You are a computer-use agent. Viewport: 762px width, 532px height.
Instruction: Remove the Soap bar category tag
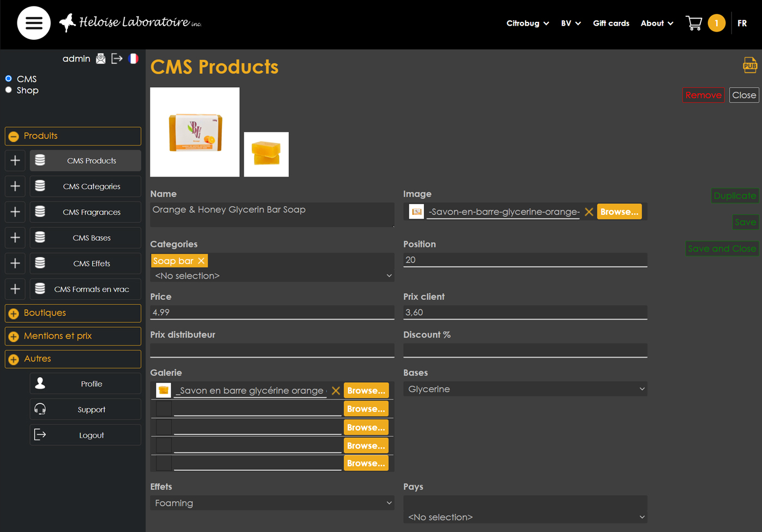click(x=201, y=261)
